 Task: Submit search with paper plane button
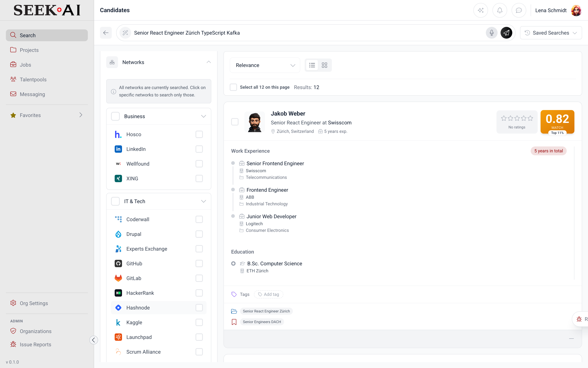(x=506, y=33)
